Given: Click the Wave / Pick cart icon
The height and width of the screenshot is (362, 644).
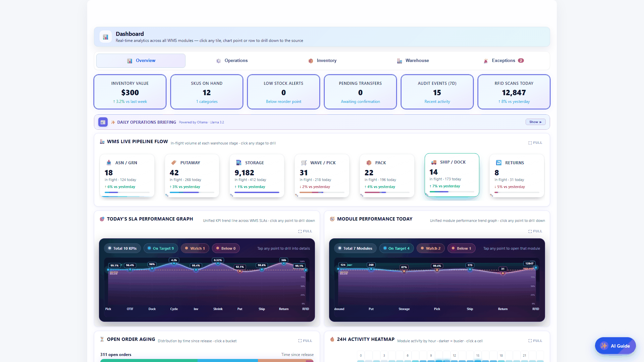Looking at the screenshot, I should tap(304, 163).
